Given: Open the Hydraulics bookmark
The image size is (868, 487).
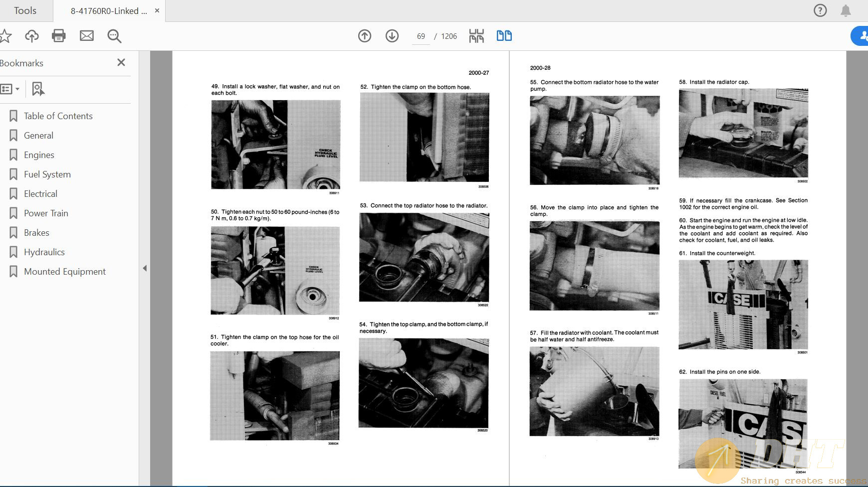Looking at the screenshot, I should [x=44, y=252].
